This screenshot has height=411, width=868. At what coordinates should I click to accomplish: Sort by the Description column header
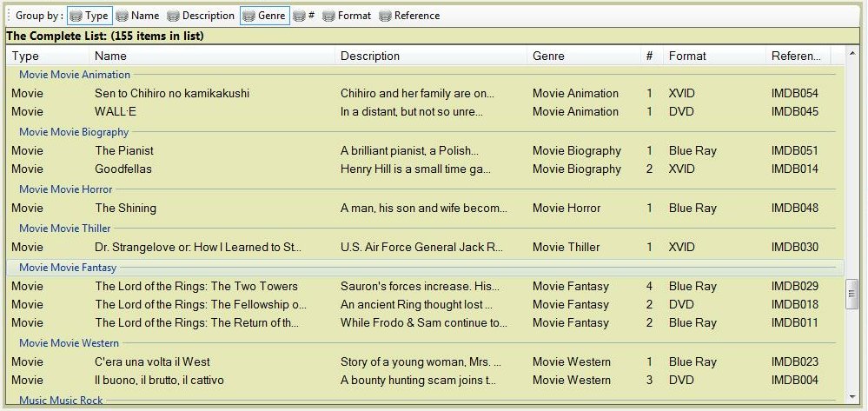[370, 56]
